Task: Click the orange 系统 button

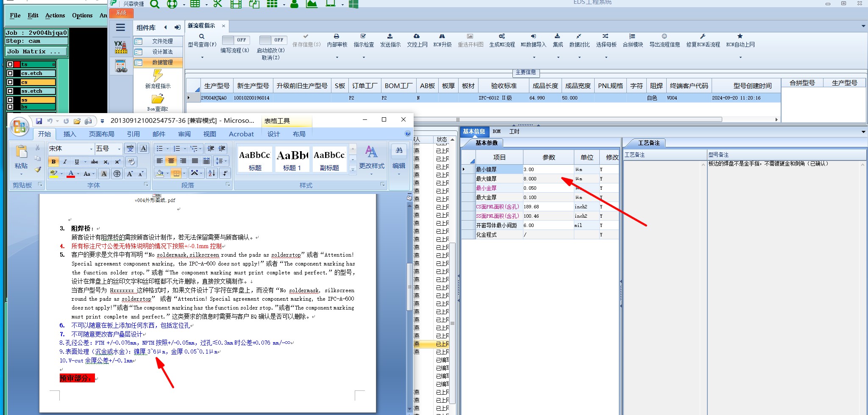Action: (x=121, y=13)
